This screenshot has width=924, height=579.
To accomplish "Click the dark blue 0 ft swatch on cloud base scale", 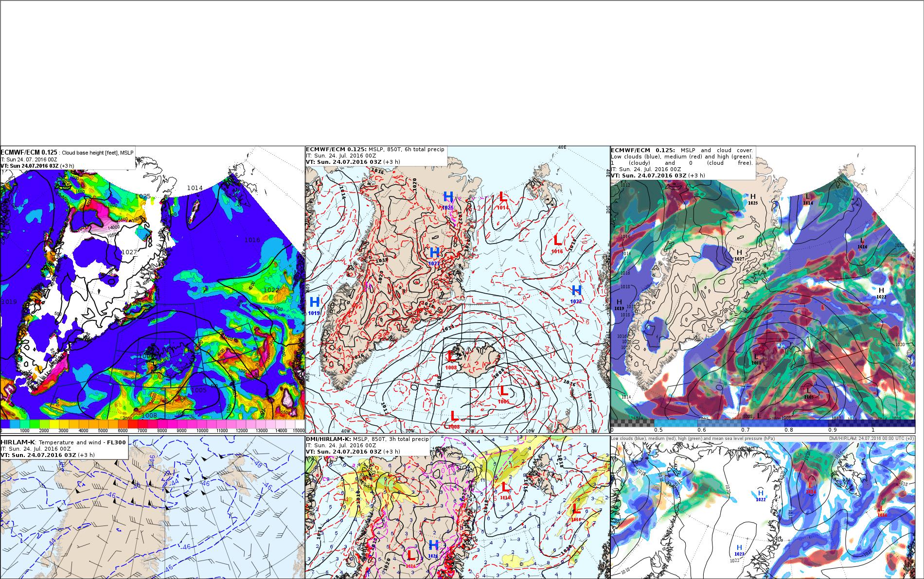I will coord(5,424).
